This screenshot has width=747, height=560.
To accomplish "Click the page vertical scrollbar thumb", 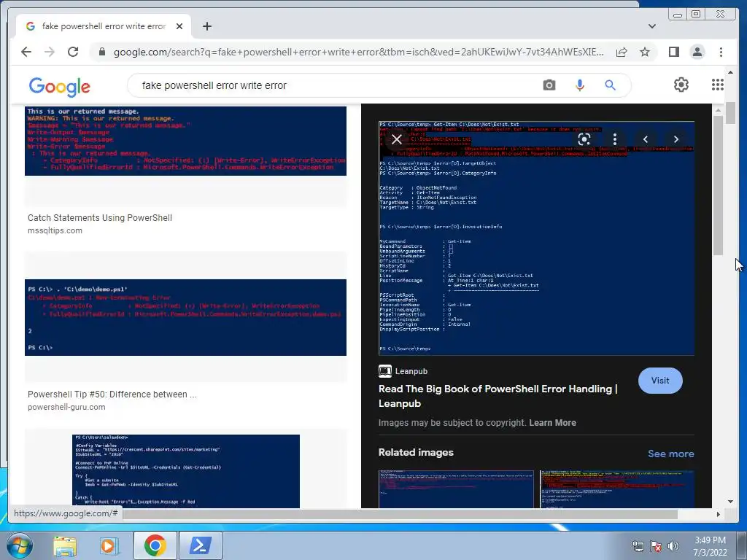I will [730, 112].
